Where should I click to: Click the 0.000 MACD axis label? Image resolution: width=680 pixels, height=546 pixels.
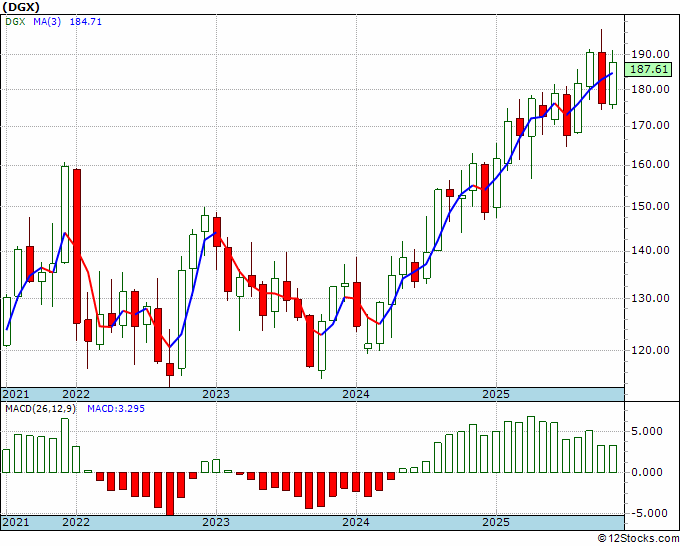coord(649,472)
